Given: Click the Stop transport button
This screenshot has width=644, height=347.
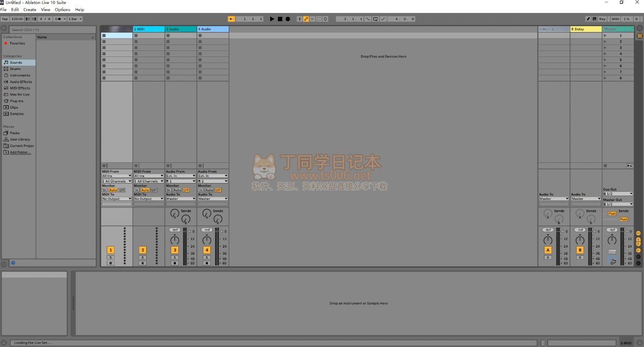Looking at the screenshot, I should pos(280,19).
